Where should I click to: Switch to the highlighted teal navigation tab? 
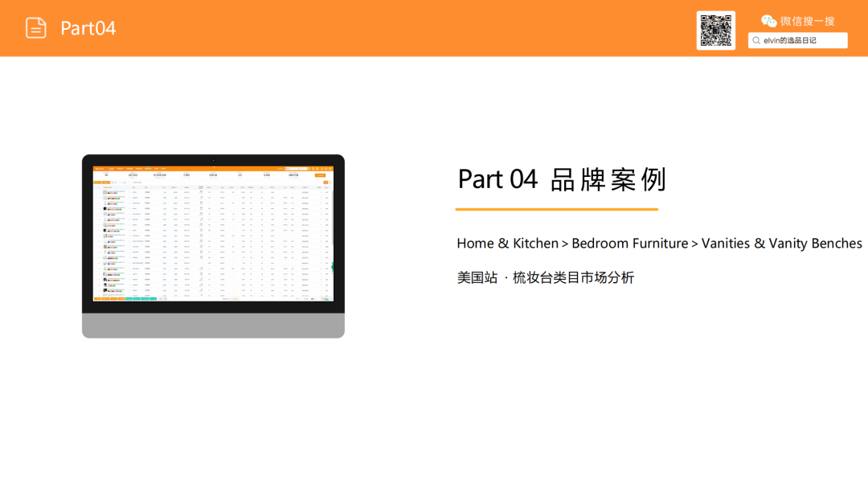tap(148, 168)
